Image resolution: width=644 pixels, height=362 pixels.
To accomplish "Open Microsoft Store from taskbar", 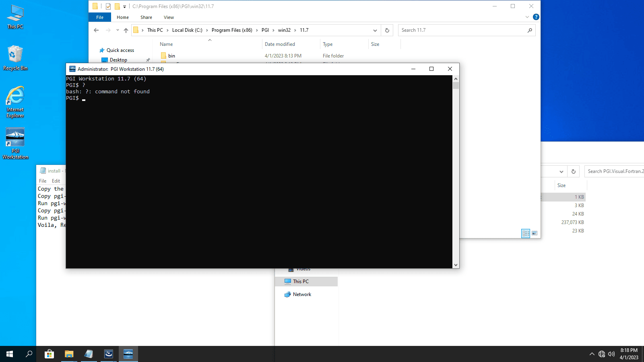I will point(49,354).
